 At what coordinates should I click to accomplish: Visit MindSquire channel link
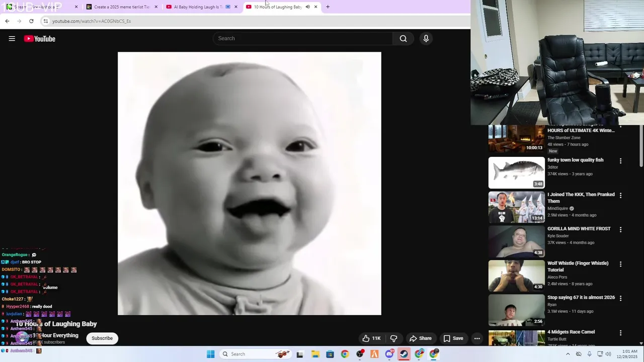557,208
